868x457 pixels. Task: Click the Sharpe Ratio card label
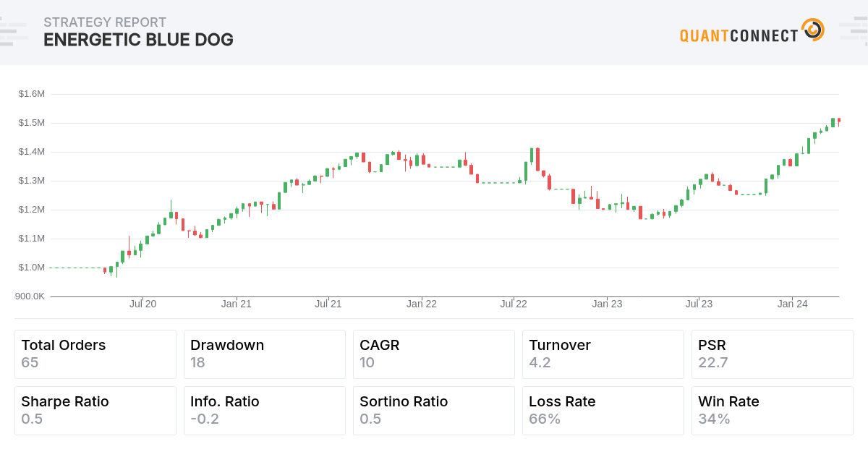tap(65, 402)
